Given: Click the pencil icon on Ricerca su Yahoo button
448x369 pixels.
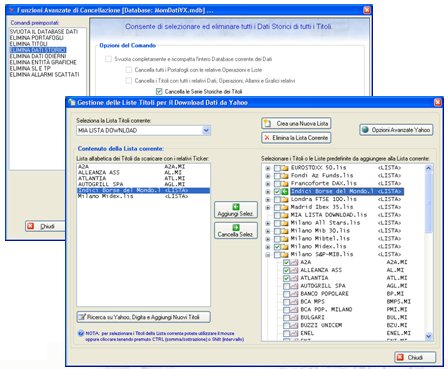Looking at the screenshot, I should pyautogui.click(x=82, y=317).
